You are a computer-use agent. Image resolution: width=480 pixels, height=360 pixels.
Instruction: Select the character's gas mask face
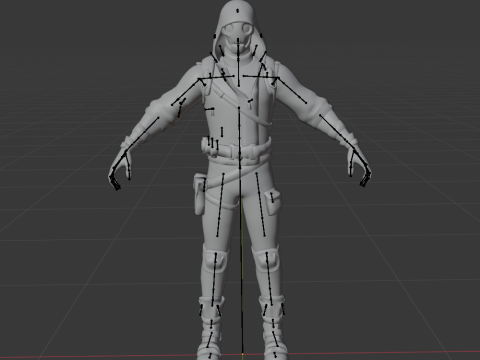238,37
